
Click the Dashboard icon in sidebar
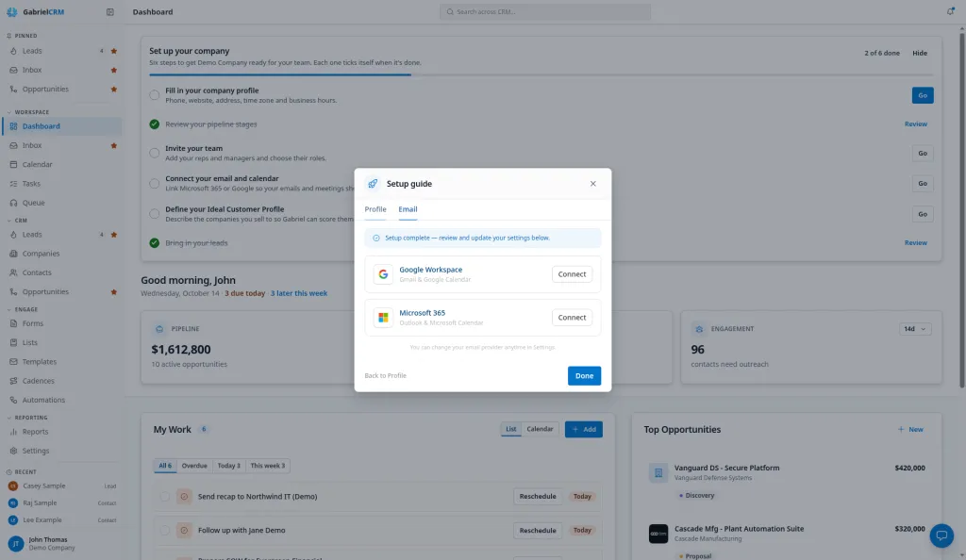[13, 126]
